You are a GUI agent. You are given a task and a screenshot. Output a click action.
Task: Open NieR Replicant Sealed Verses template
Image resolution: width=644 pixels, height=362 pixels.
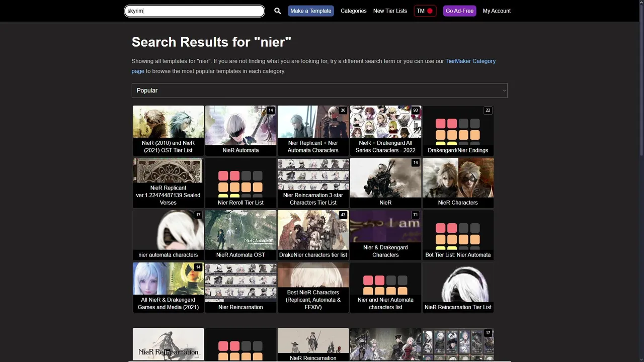tap(169, 183)
